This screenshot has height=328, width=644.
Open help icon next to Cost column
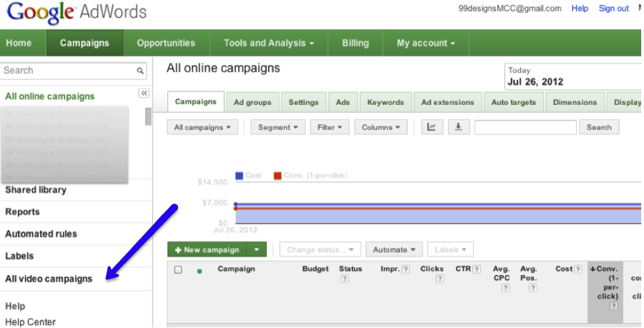(x=578, y=269)
